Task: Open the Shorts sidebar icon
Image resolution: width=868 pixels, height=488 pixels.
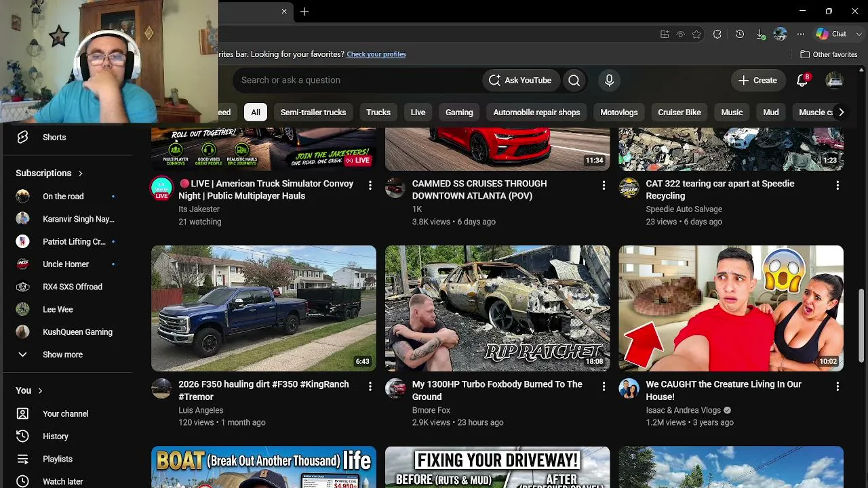Action: (x=22, y=137)
